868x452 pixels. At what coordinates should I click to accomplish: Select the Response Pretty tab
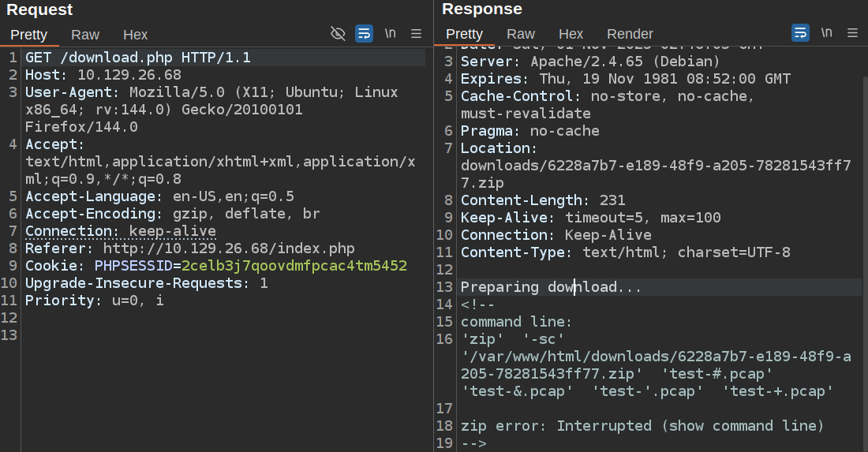click(x=464, y=34)
